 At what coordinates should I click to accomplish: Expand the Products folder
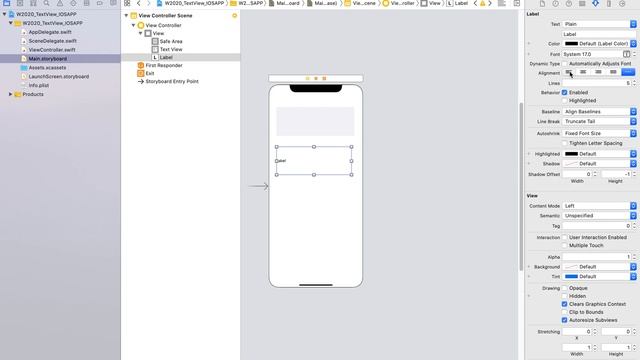(x=11, y=94)
